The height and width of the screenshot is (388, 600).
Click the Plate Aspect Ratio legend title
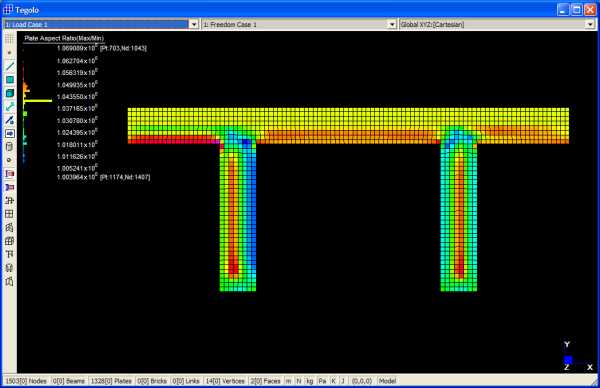click(64, 38)
